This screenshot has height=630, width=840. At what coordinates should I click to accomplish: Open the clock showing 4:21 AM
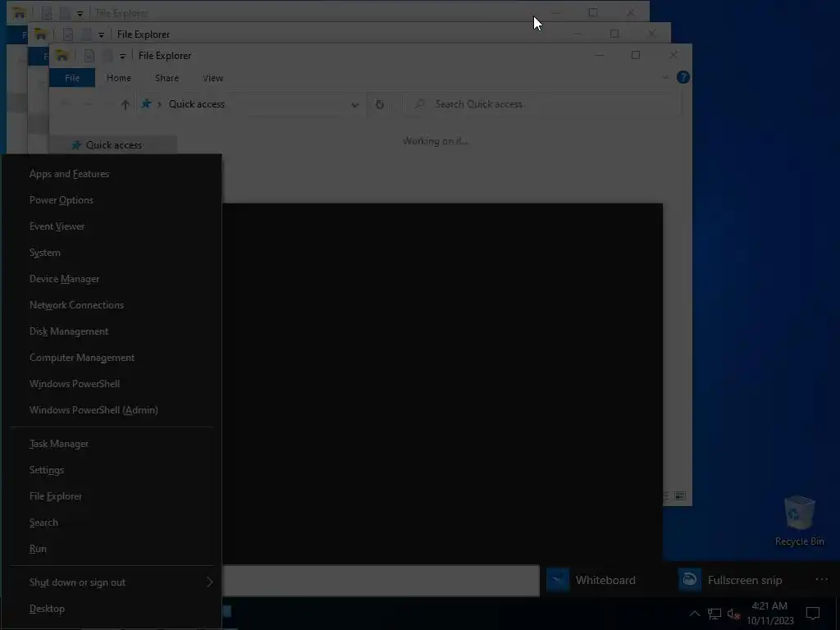click(x=769, y=614)
